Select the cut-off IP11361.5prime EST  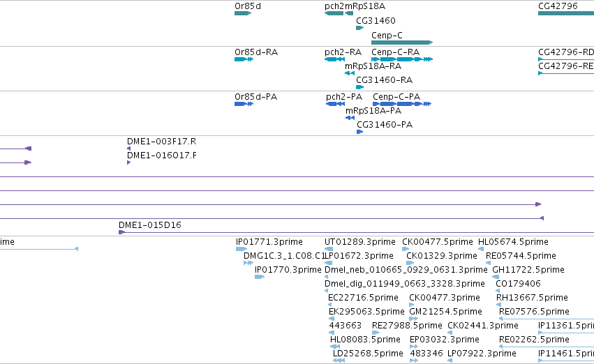pos(566,333)
